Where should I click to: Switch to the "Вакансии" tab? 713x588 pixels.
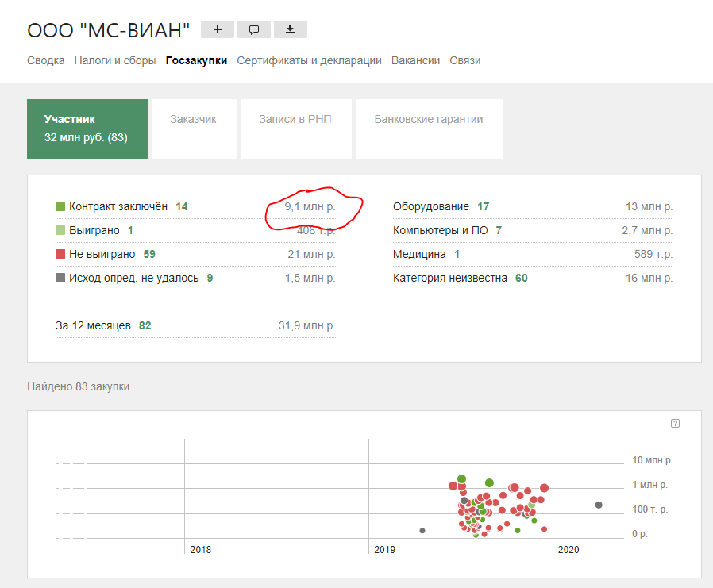pyautogui.click(x=415, y=60)
